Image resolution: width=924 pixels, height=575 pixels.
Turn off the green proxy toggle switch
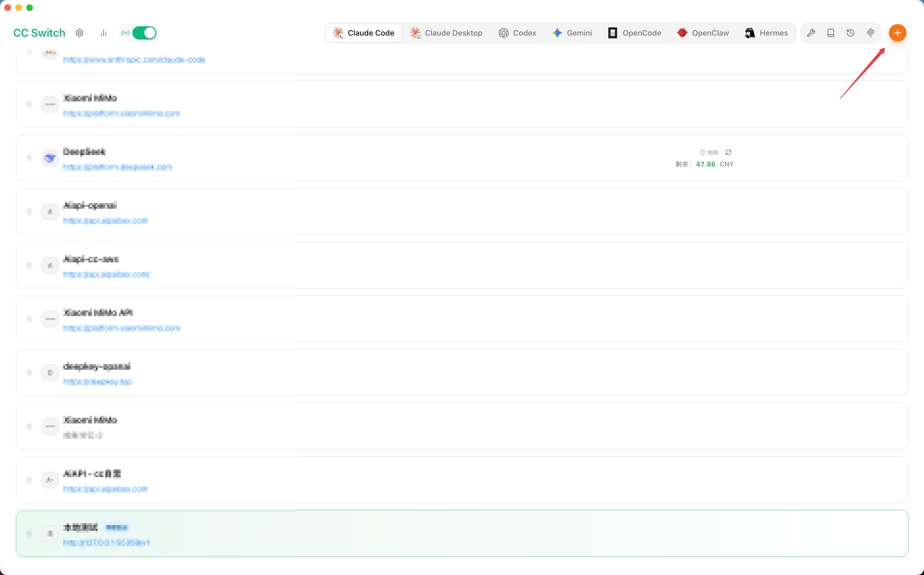[144, 33]
